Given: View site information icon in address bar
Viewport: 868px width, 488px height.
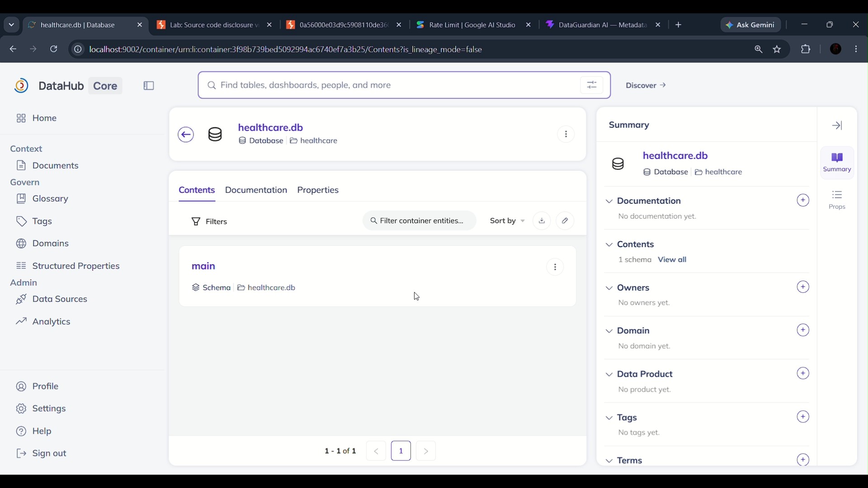Looking at the screenshot, I should pyautogui.click(x=78, y=50).
